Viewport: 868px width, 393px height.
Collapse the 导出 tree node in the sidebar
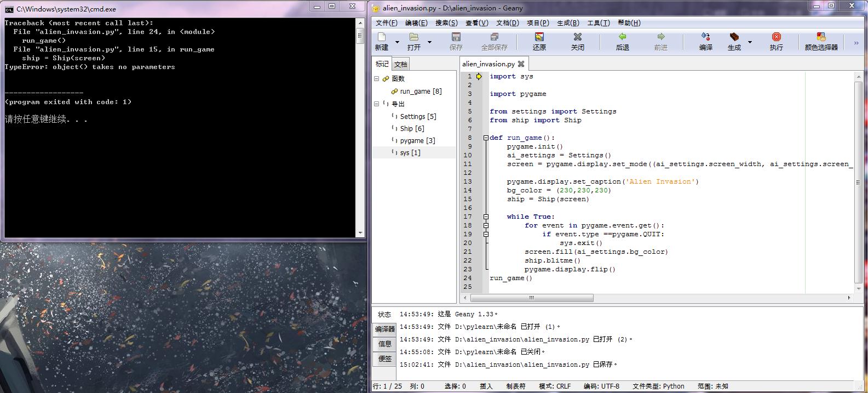tap(377, 104)
